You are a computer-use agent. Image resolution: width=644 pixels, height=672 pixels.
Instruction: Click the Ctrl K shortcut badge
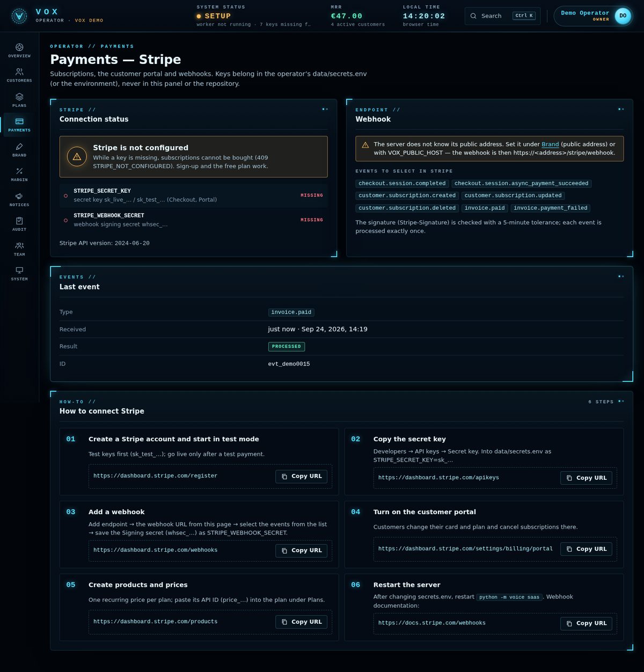click(524, 16)
